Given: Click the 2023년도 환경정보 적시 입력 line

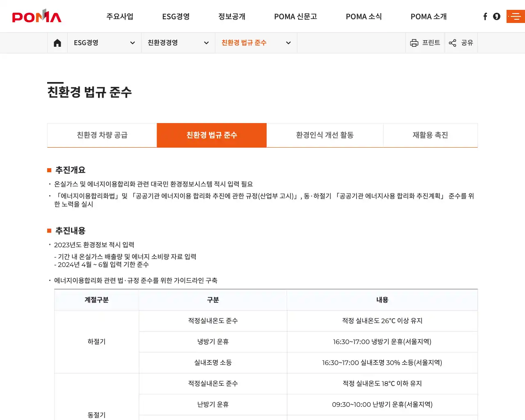Looking at the screenshot, I should tap(94, 245).
